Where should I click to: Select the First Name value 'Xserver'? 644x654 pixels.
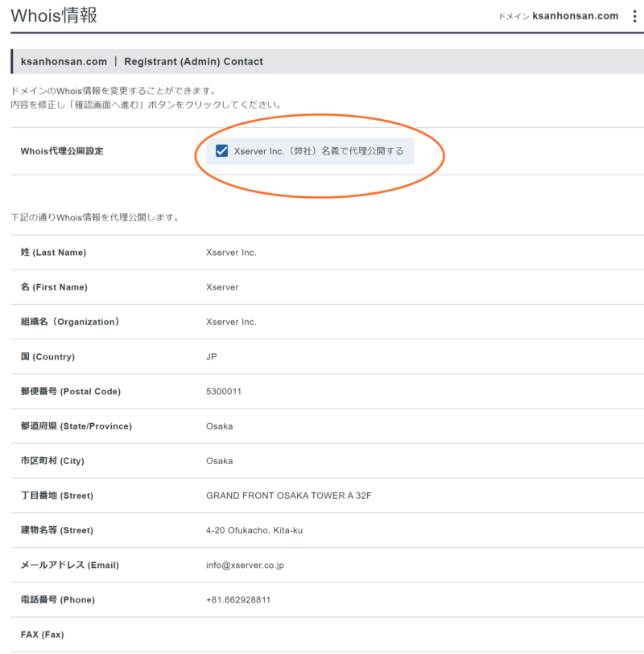coord(222,287)
